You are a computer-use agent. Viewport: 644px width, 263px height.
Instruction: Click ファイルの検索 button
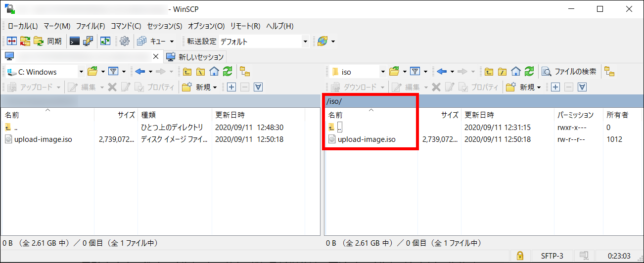(x=569, y=72)
